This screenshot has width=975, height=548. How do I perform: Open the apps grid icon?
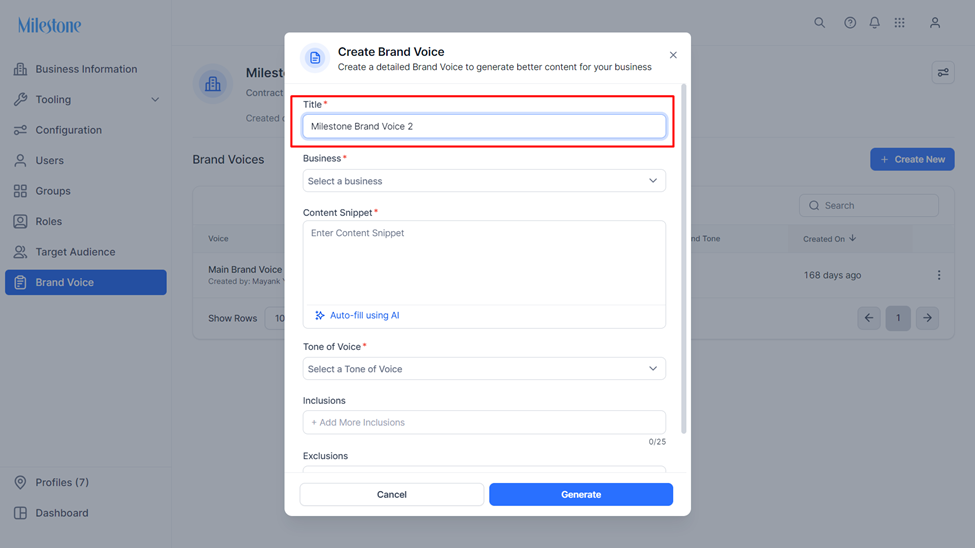click(899, 23)
